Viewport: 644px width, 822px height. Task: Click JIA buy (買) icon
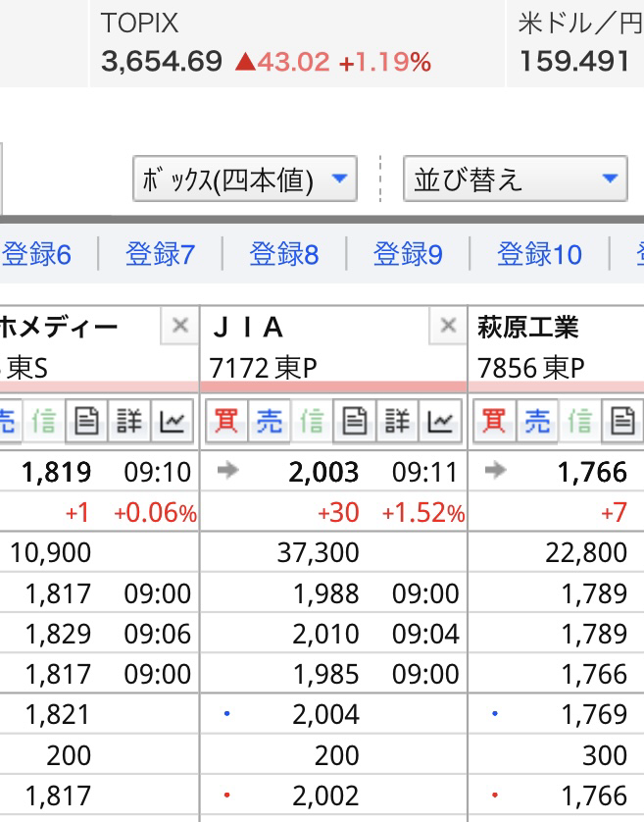(226, 421)
